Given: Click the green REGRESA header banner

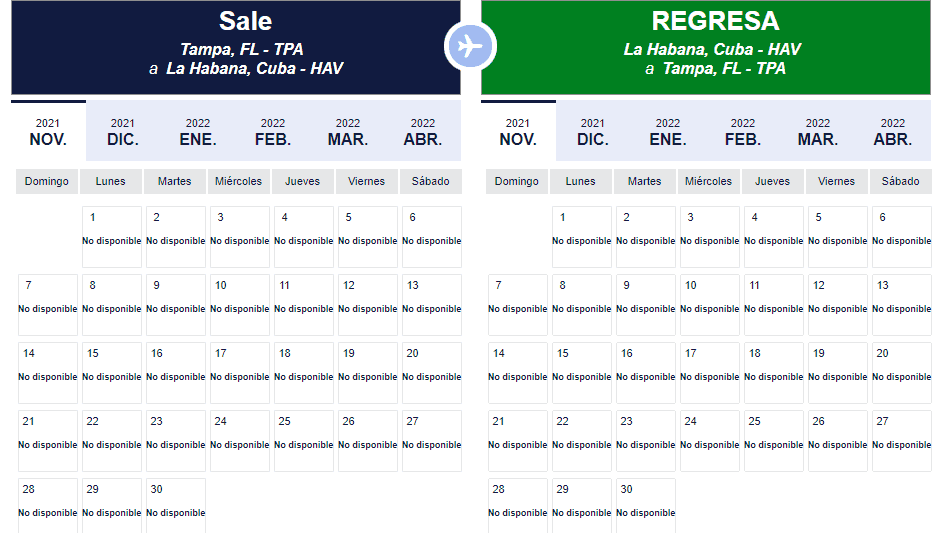Looking at the screenshot, I should (706, 47).
